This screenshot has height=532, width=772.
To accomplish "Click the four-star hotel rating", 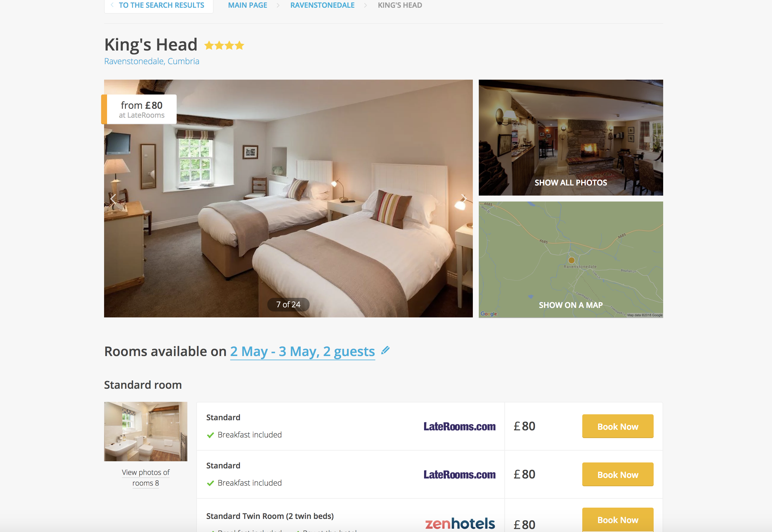I will coord(224,45).
